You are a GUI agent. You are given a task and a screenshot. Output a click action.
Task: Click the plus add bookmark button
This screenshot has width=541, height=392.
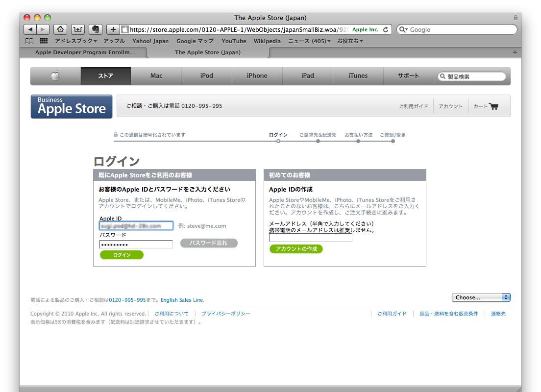[113, 29]
